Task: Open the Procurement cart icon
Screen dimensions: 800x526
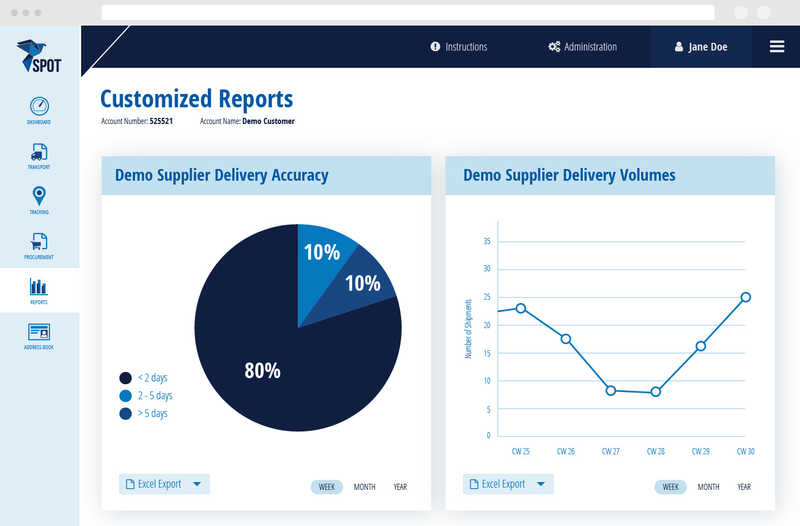Action: pyautogui.click(x=39, y=241)
